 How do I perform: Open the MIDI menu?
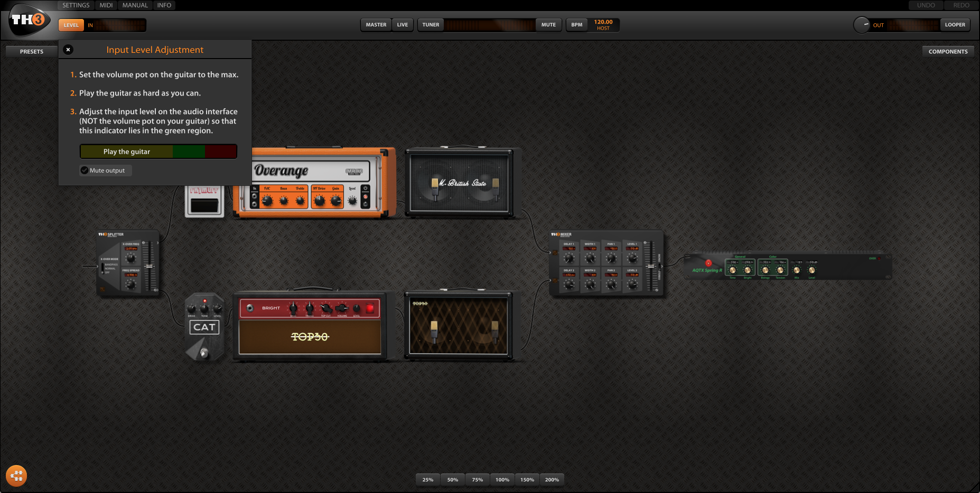click(106, 5)
